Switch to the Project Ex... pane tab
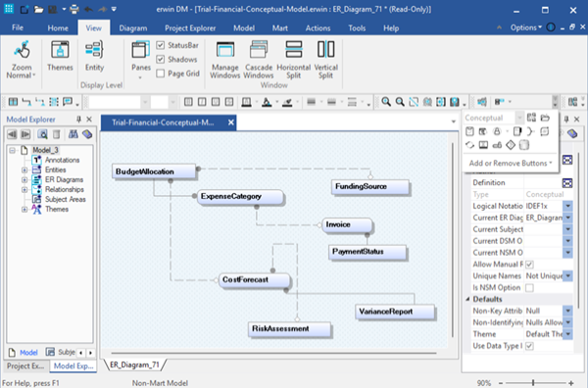This screenshot has height=388, width=588. coord(25,365)
